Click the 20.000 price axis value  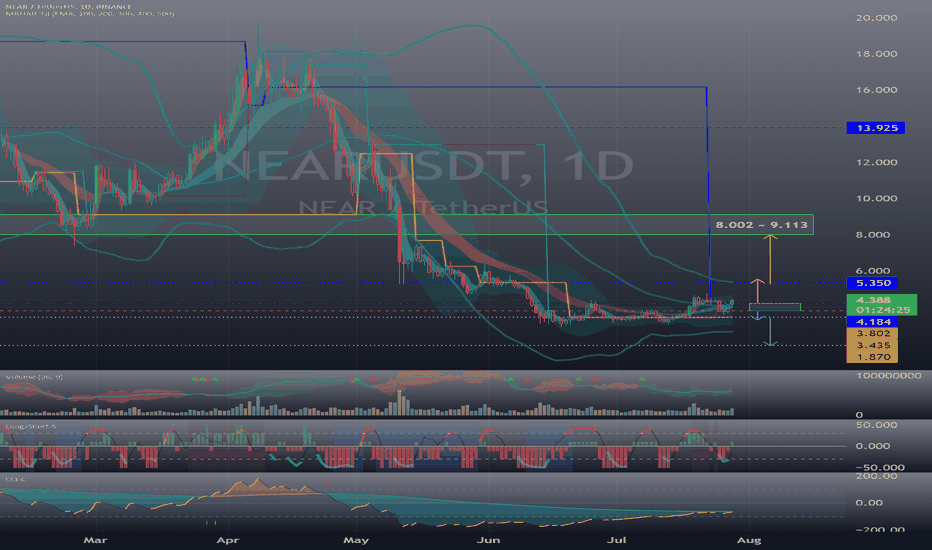[877, 18]
